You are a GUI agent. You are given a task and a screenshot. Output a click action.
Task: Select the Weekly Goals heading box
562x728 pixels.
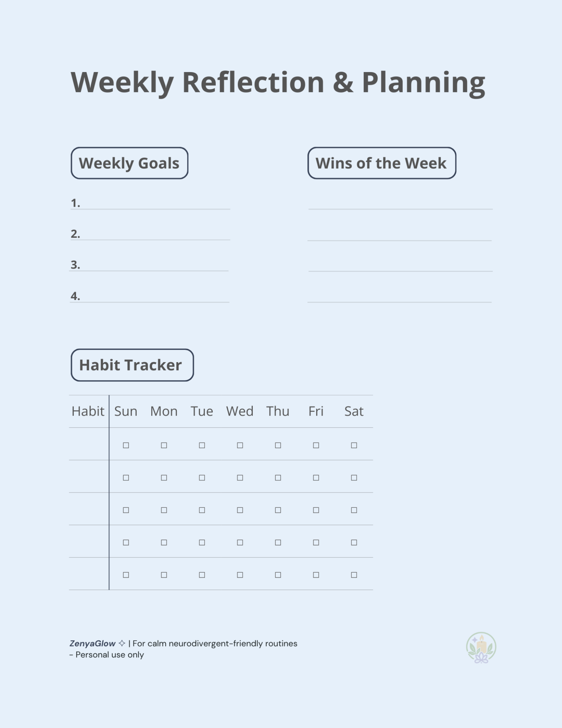[x=129, y=163]
